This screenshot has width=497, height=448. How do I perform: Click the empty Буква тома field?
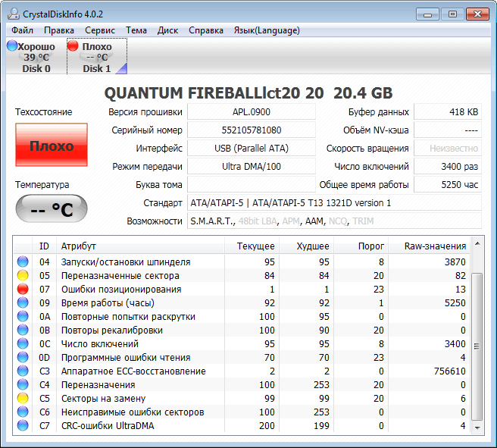252,184
